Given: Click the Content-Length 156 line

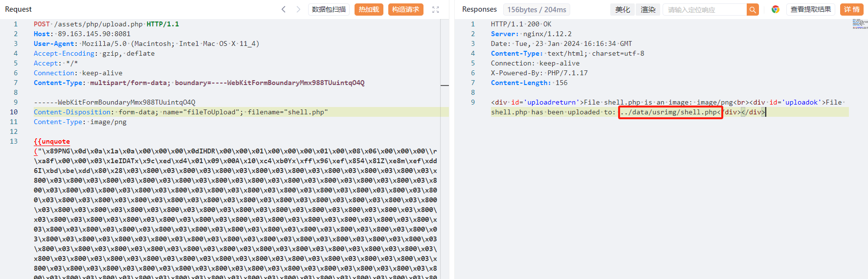Looking at the screenshot, I should (529, 83).
